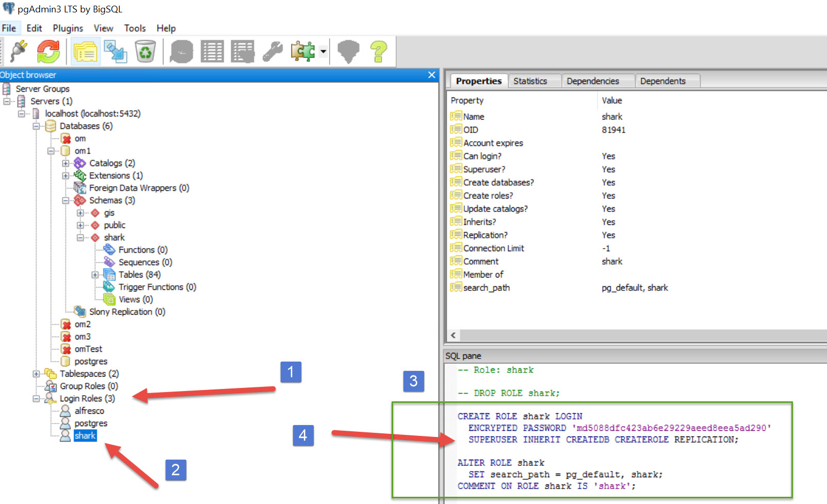The height and width of the screenshot is (504, 827).
Task: Click the puzzle piece Plugins icon
Action: point(302,51)
